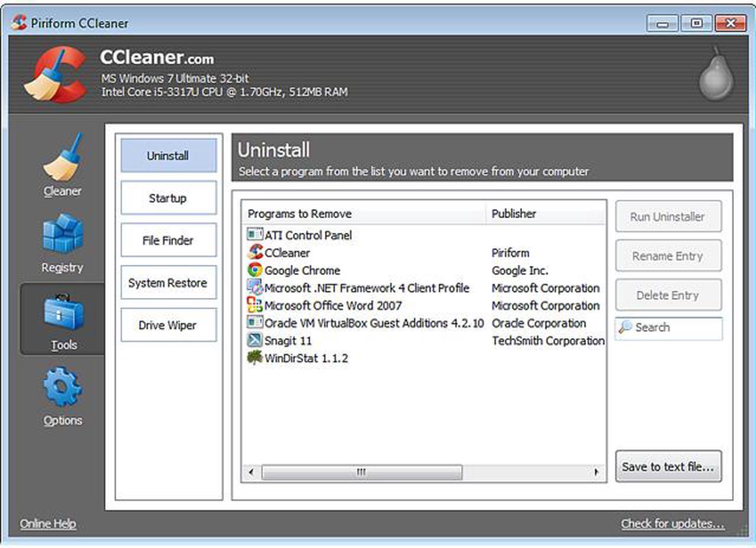
Task: Click Save to text file button
Action: [668, 466]
